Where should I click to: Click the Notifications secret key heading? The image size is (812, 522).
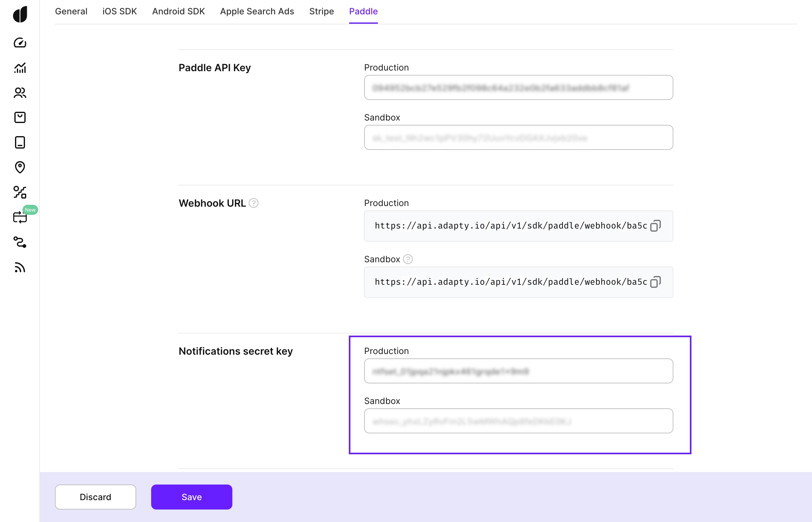click(x=235, y=351)
